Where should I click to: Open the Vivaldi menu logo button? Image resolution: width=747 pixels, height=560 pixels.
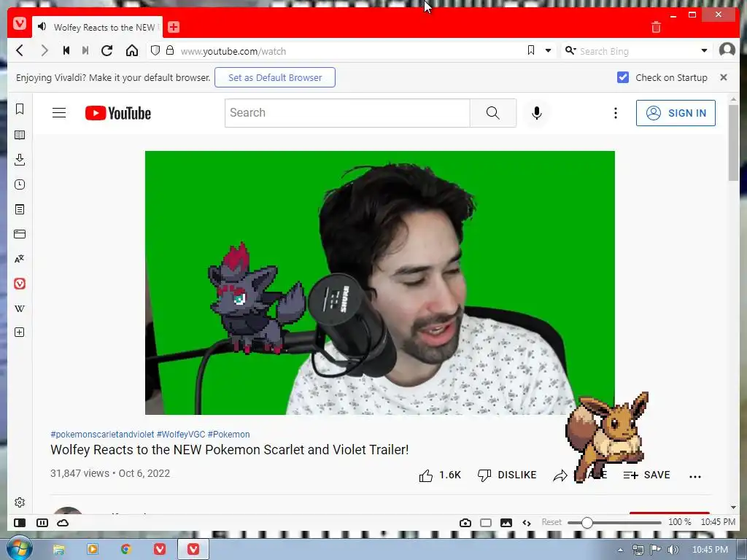tap(20, 23)
